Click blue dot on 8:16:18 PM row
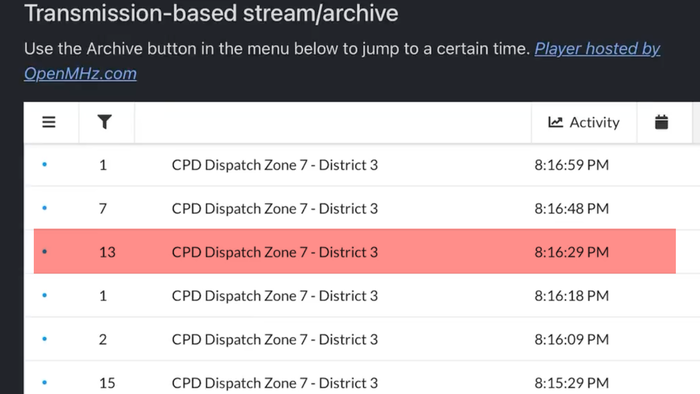This screenshot has height=394, width=700. [45, 295]
